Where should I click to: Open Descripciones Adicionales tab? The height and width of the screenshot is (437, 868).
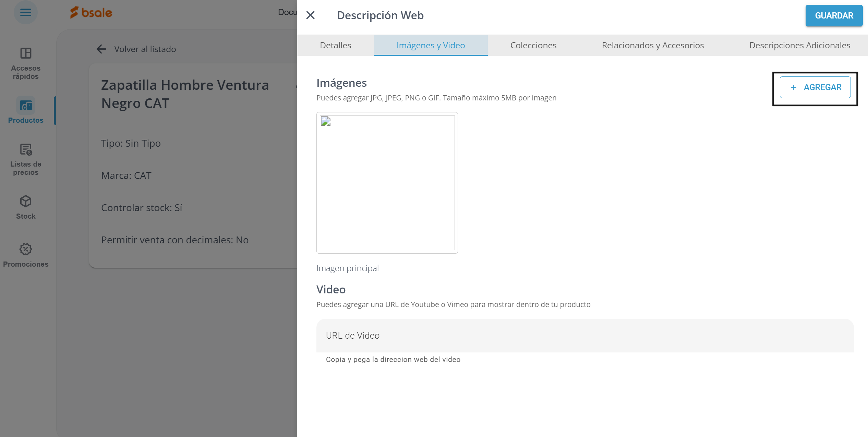coord(799,45)
